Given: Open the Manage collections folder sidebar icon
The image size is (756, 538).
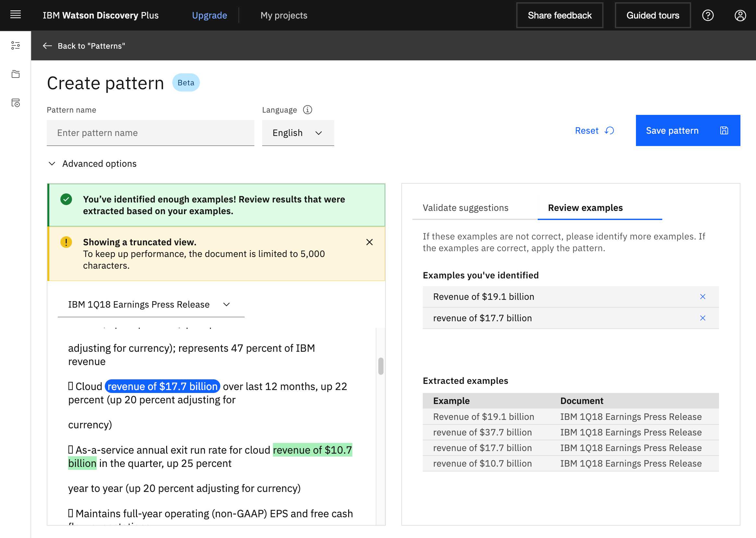Looking at the screenshot, I should pyautogui.click(x=16, y=74).
